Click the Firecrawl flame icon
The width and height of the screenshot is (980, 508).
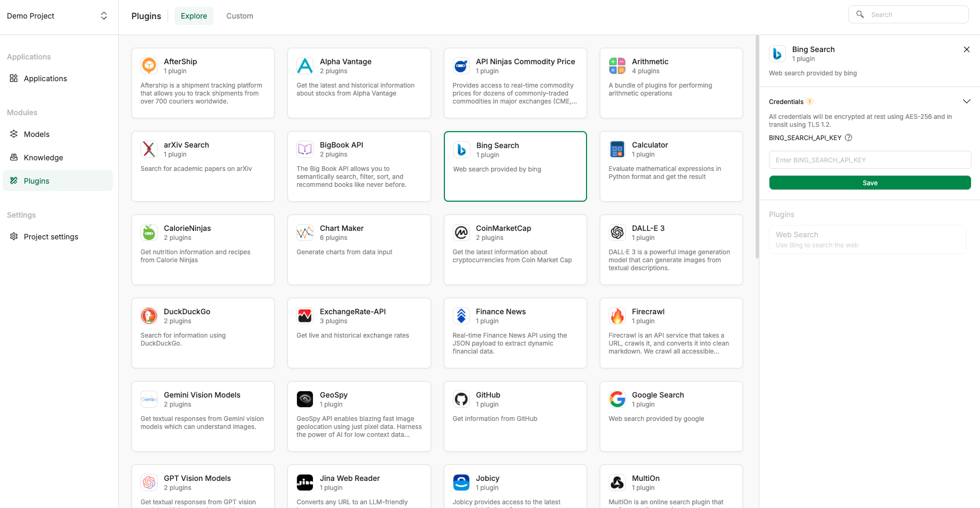[617, 316]
